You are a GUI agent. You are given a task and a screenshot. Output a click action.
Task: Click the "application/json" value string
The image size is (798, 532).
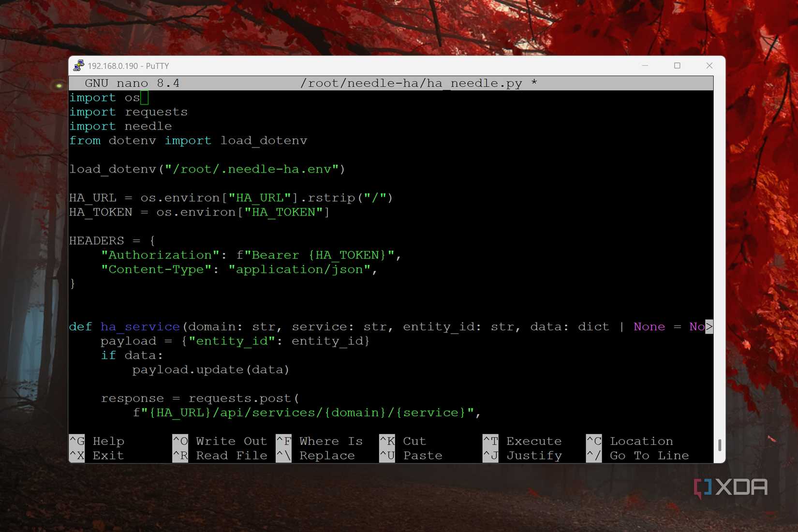tap(299, 269)
